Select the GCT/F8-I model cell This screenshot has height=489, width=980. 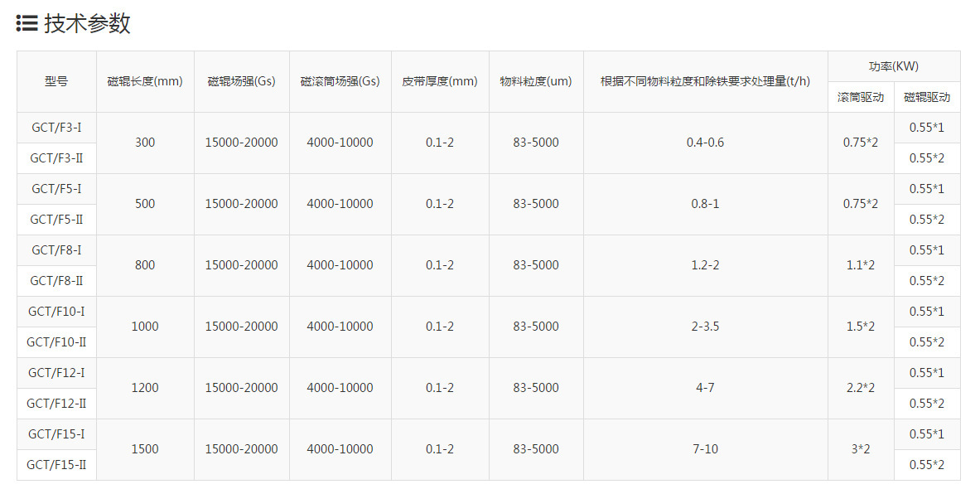point(57,250)
